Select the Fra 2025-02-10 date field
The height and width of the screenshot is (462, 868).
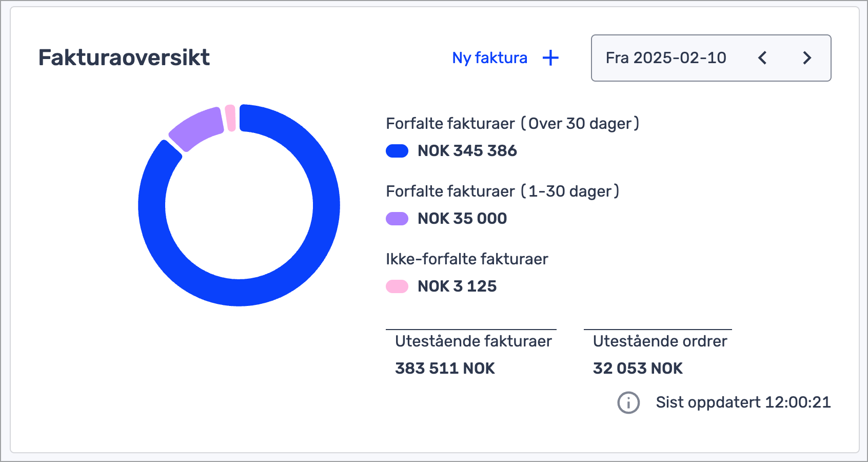tap(666, 58)
